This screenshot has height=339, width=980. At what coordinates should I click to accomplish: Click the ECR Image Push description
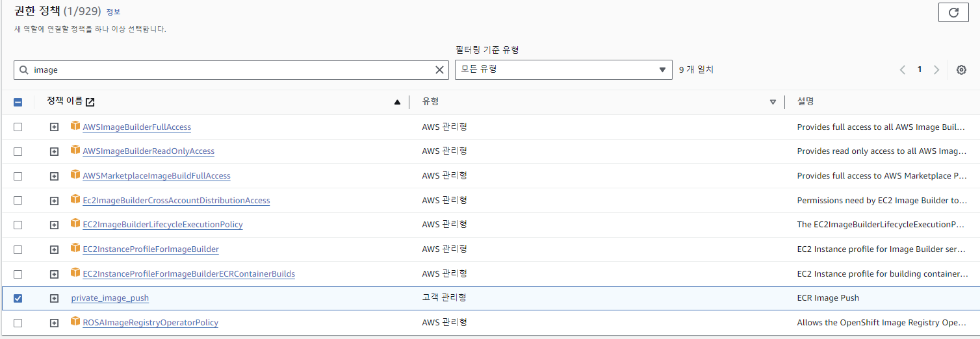[x=828, y=298]
